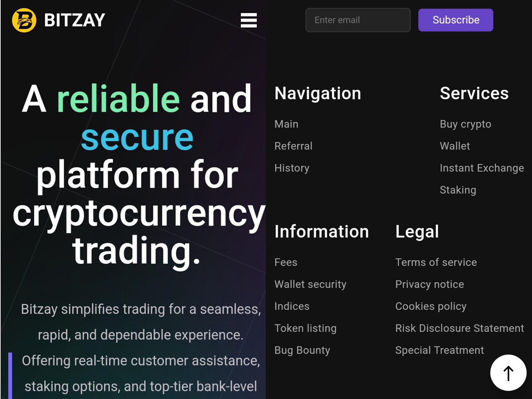Select Buy crypto under Services

point(465,124)
